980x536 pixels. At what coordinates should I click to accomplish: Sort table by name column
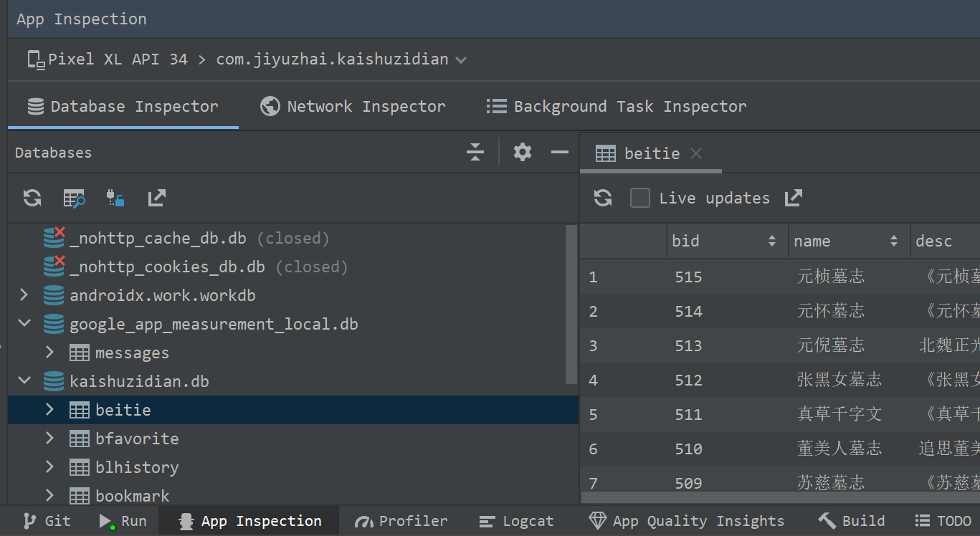coord(893,241)
